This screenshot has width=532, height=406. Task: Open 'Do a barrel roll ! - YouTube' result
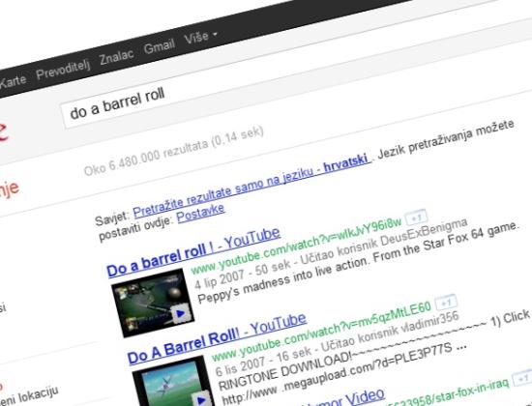tap(193, 252)
